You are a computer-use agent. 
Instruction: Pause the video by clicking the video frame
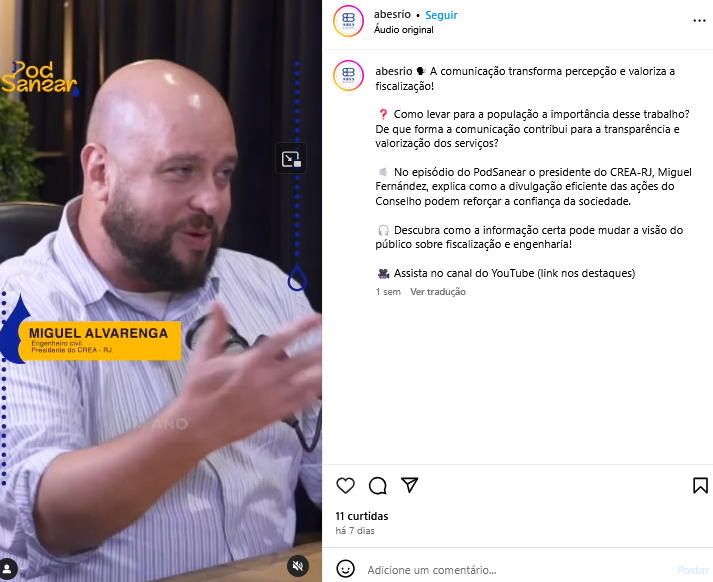[x=161, y=291]
